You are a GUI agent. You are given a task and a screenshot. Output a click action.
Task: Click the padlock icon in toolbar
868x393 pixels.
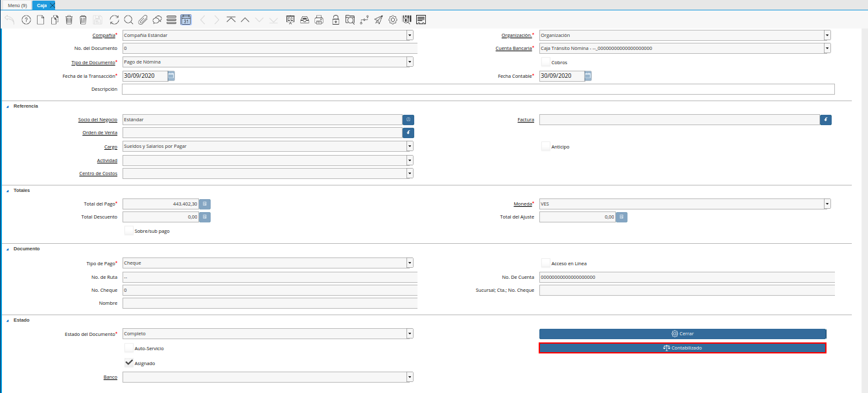[x=335, y=20]
